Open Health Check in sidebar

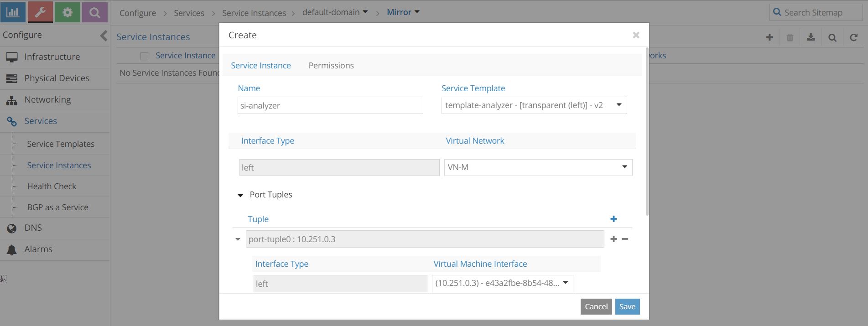52,186
